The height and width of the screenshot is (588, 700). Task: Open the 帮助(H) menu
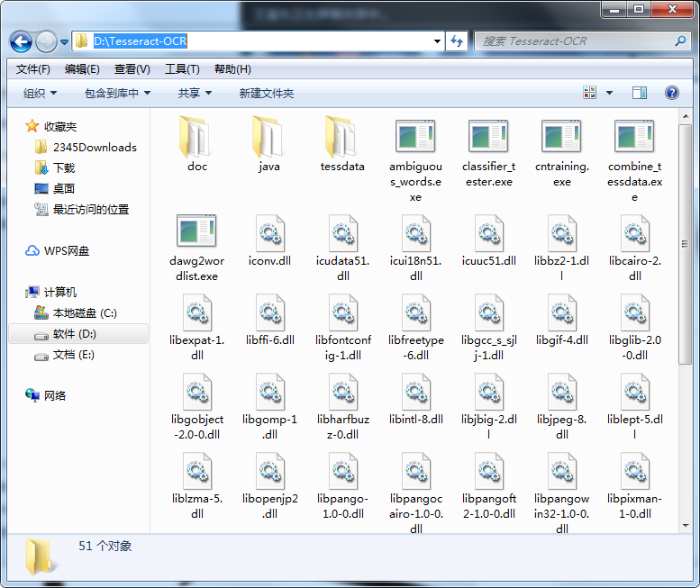pyautogui.click(x=232, y=69)
